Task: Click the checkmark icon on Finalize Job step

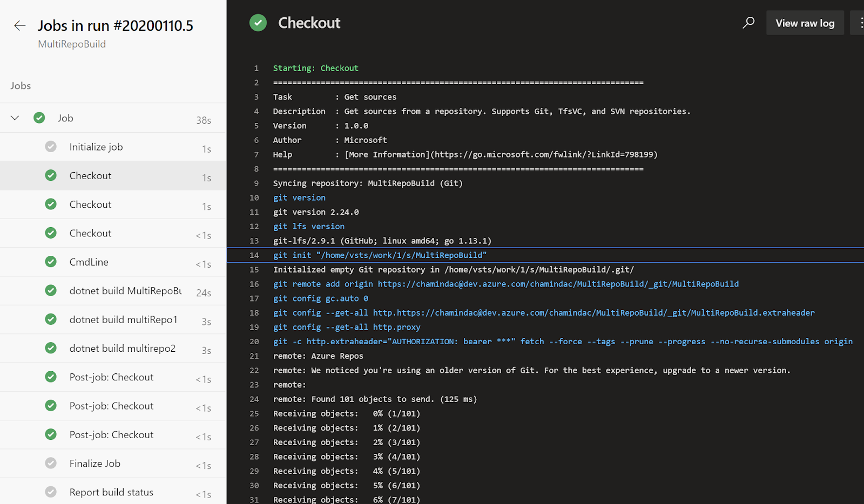Action: (50, 463)
